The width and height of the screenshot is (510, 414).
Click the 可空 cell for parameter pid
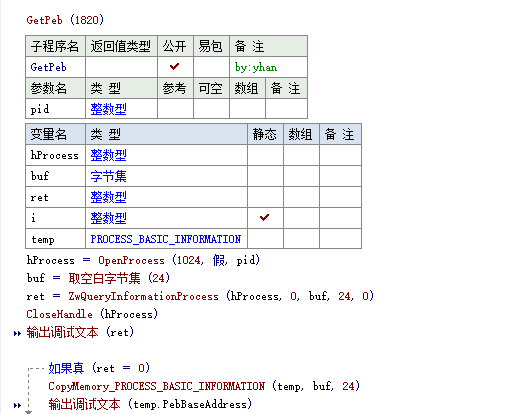(x=211, y=109)
